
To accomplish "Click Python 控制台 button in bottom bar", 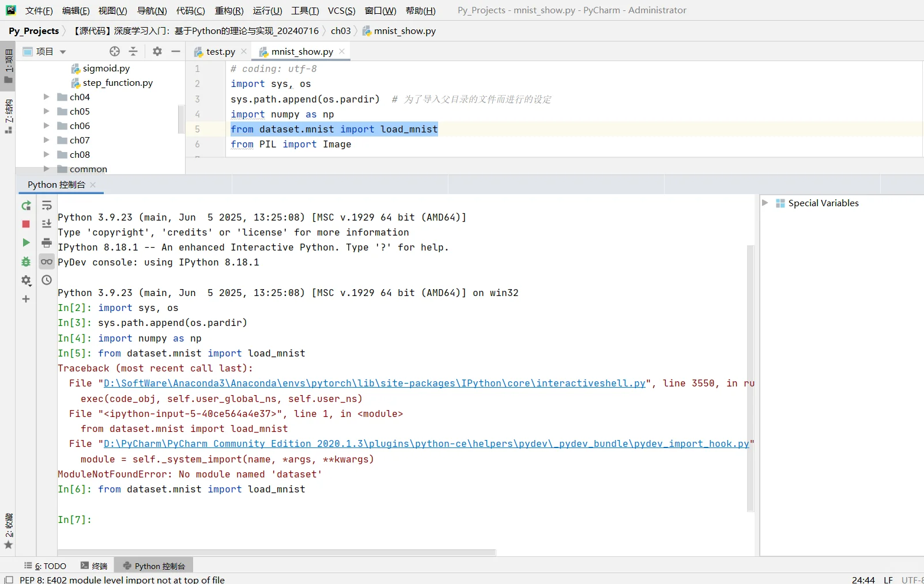I will coord(154,566).
